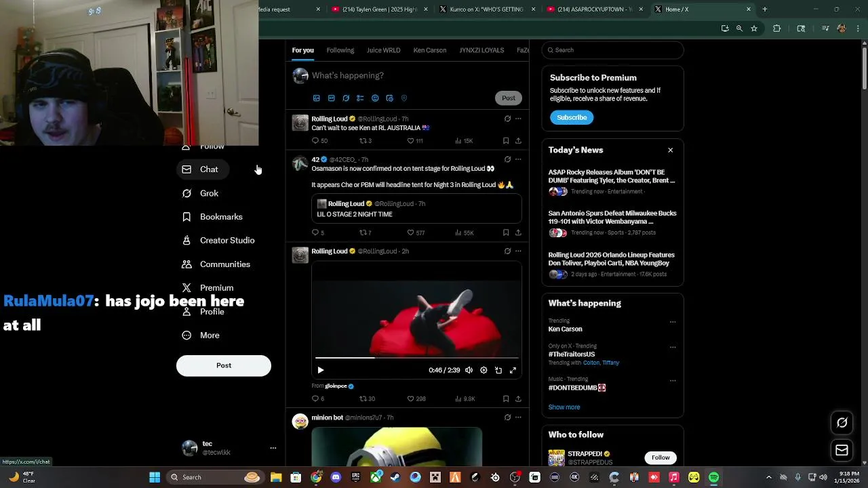Share Rolling Loud's Ken Australia post

tap(518, 141)
